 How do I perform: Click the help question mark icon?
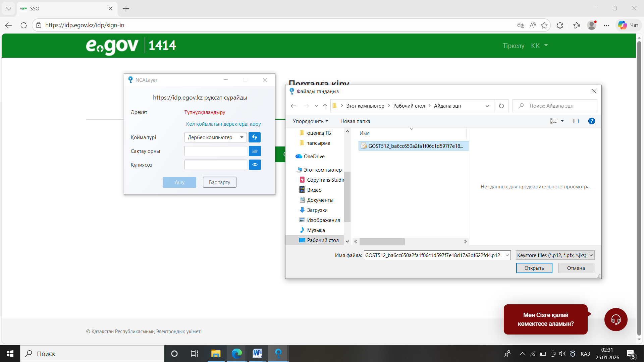point(591,121)
